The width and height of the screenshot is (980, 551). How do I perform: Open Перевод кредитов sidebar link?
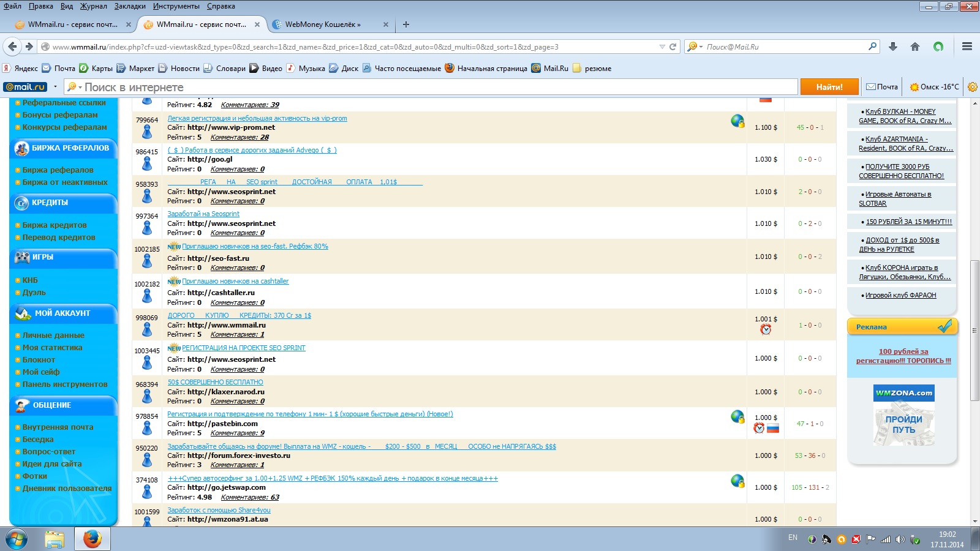(x=59, y=238)
